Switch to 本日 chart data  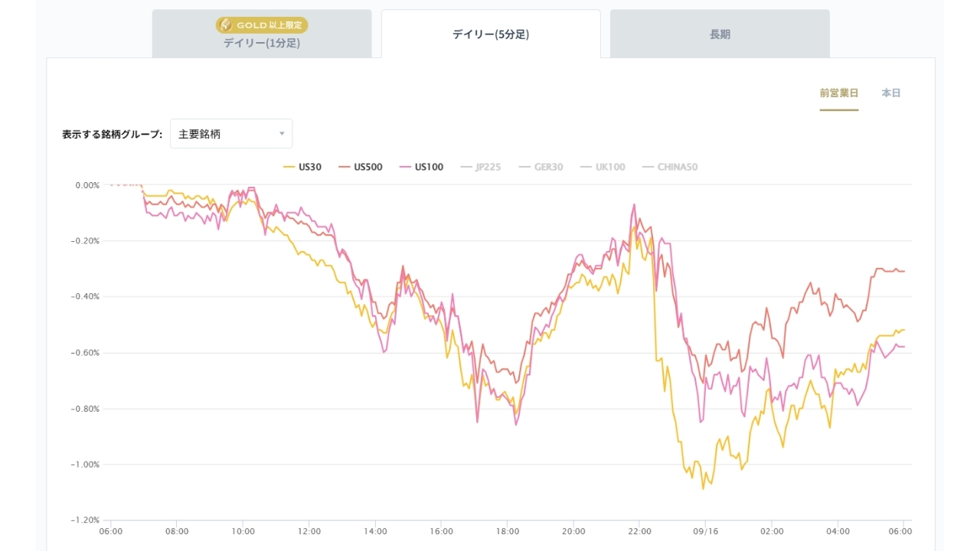pos(891,93)
